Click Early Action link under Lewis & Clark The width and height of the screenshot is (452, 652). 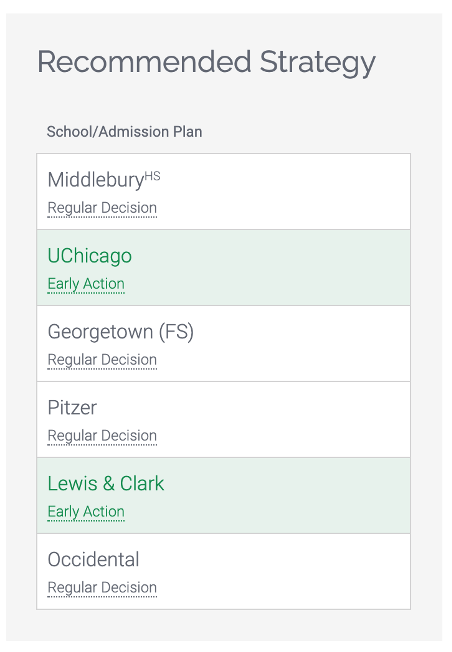click(86, 512)
